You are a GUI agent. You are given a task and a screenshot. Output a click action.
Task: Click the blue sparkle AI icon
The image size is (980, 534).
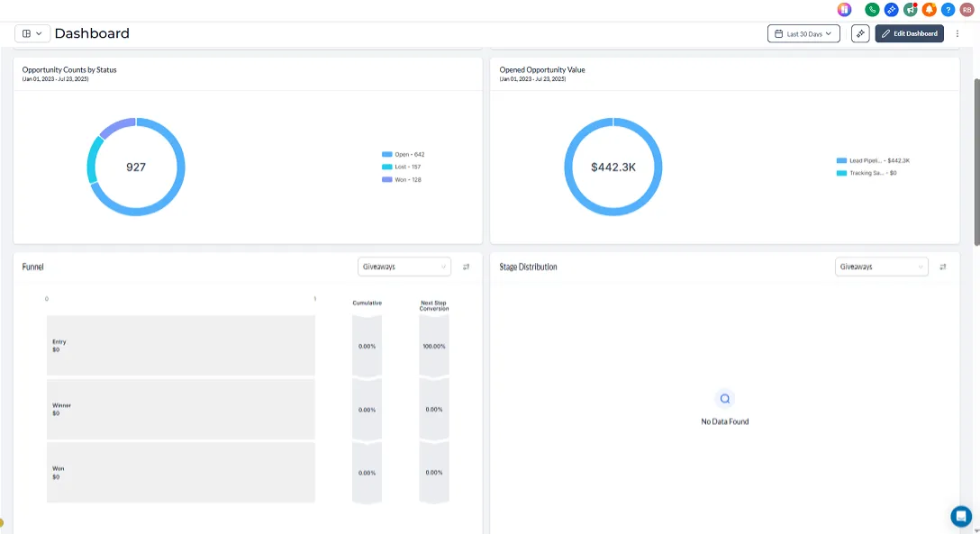tap(891, 9)
